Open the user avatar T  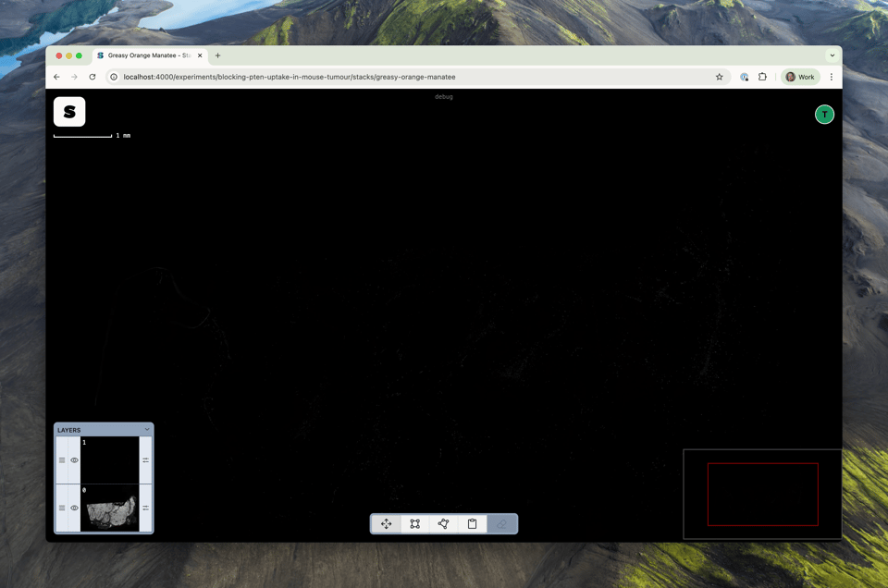(824, 115)
